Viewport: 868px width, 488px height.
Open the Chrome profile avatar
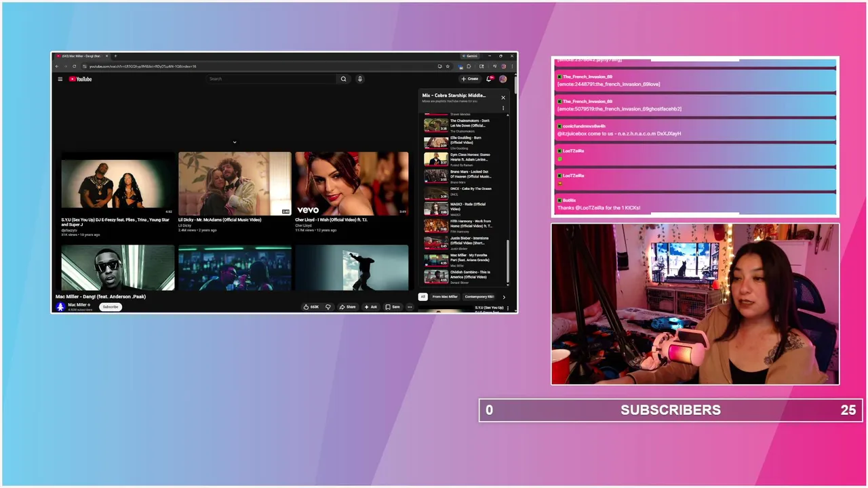(x=504, y=66)
